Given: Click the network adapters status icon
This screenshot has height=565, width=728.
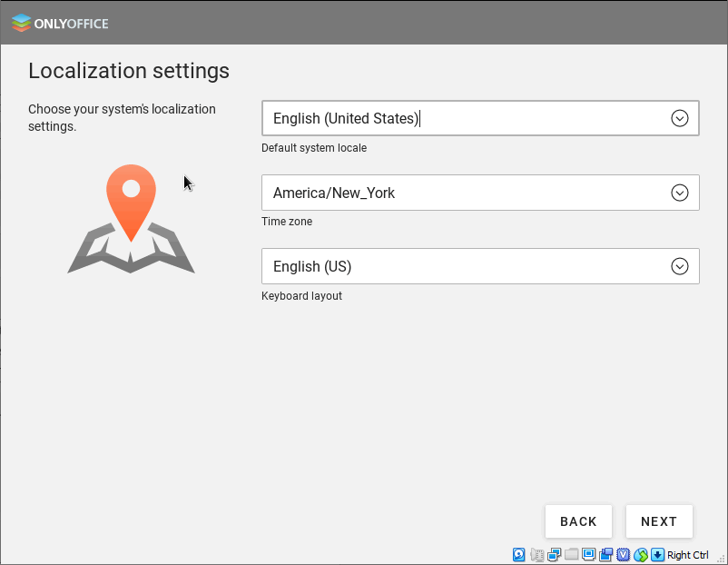Looking at the screenshot, I should (554, 555).
